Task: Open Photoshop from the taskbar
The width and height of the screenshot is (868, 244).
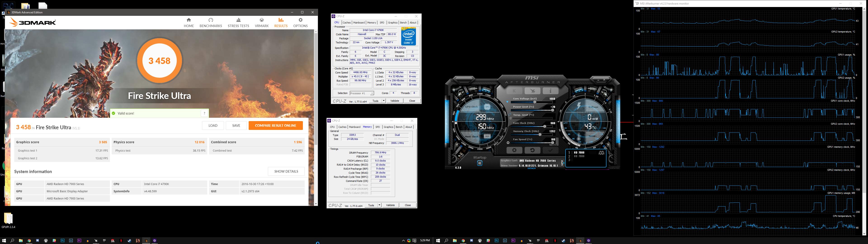Action: [x=62, y=241]
